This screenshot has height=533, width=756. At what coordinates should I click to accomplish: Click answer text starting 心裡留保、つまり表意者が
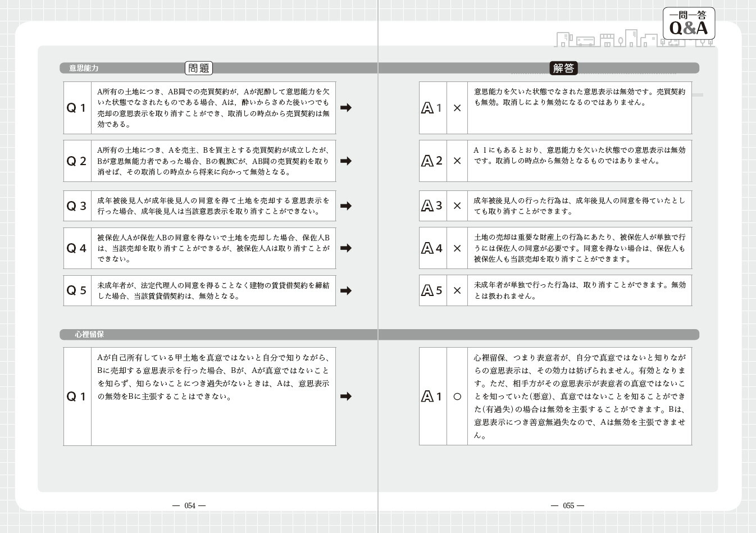580,397
